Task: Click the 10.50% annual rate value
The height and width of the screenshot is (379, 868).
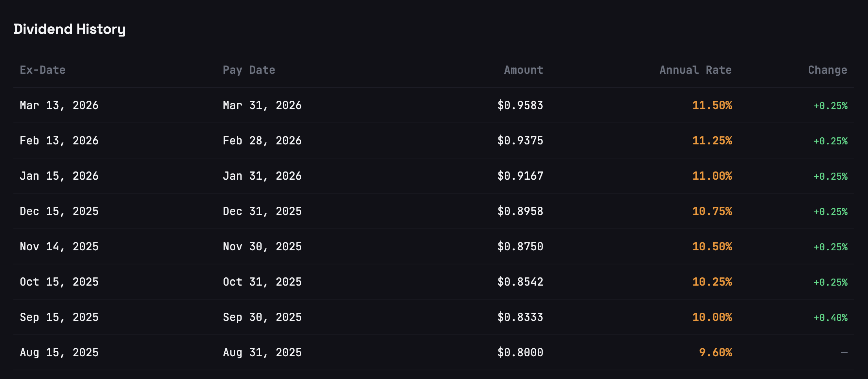Action: [712, 247]
